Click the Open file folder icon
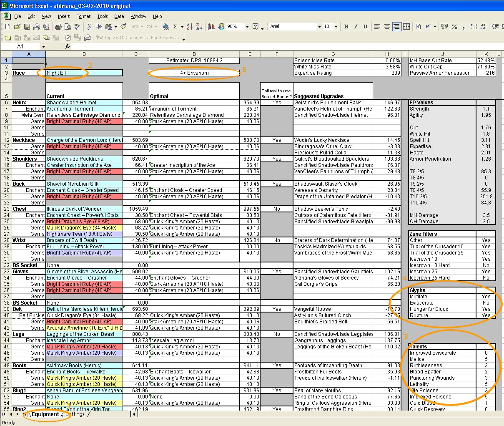The width and height of the screenshot is (504, 426). point(17,27)
